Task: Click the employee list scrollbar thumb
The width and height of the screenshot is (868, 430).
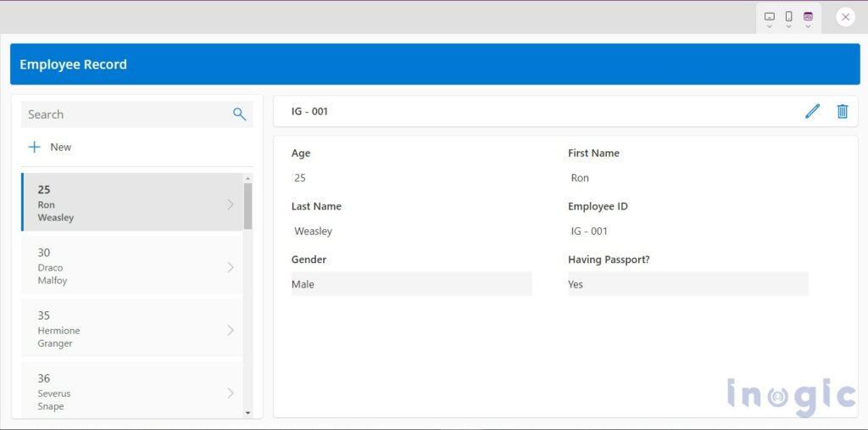Action: [248, 205]
